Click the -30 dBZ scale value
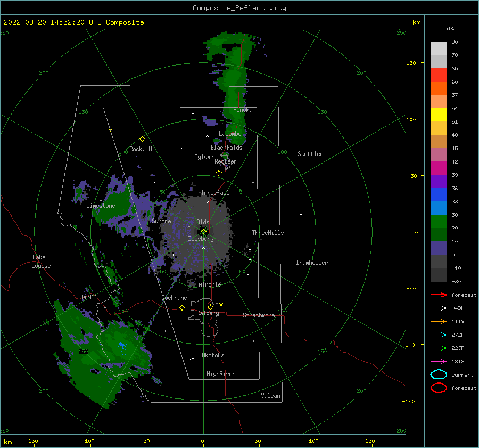Screen dimensions: 479x448 (456, 281)
